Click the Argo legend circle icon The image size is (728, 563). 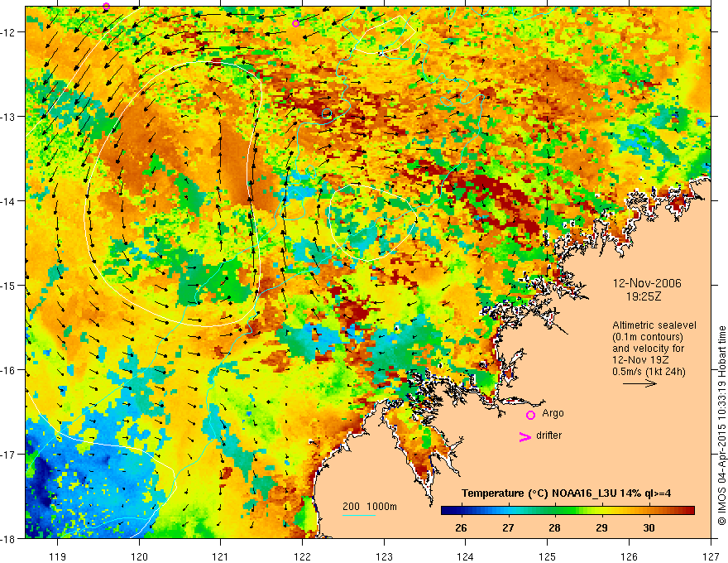click(x=530, y=415)
